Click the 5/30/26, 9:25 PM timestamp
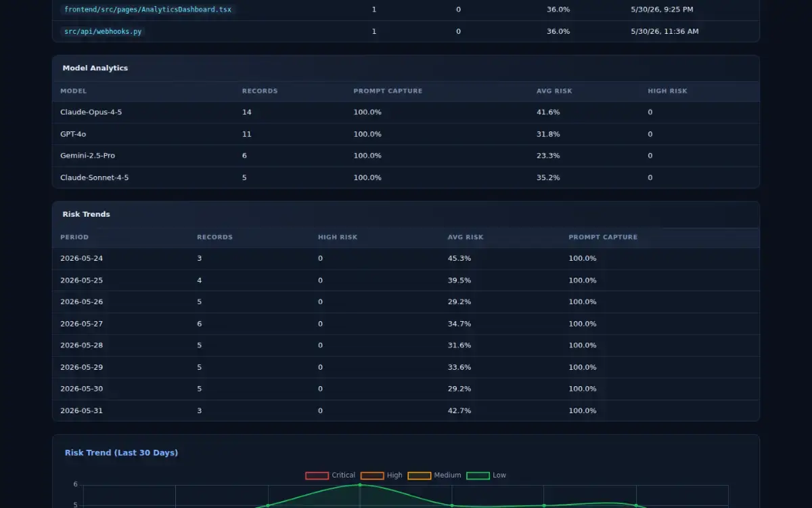 [x=662, y=9]
